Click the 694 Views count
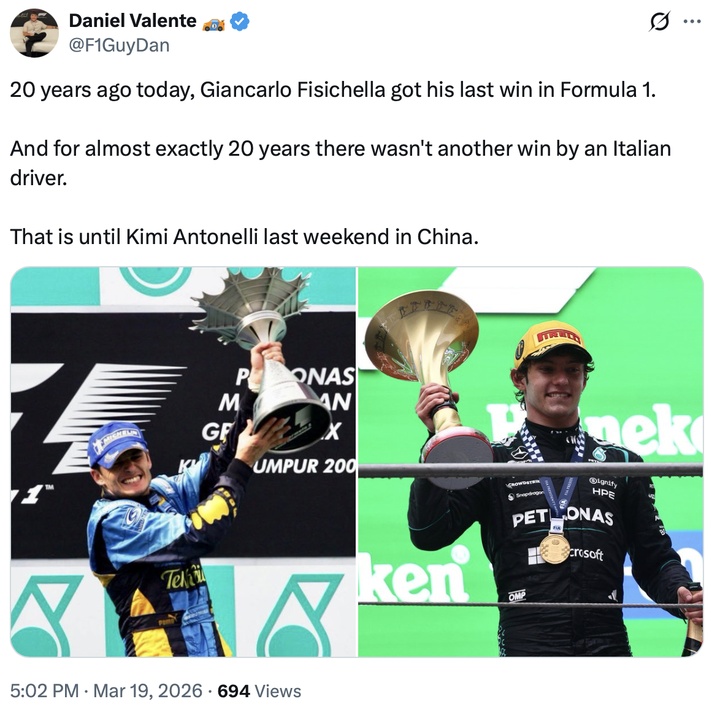Image resolution: width=720 pixels, height=715 pixels. [259, 691]
